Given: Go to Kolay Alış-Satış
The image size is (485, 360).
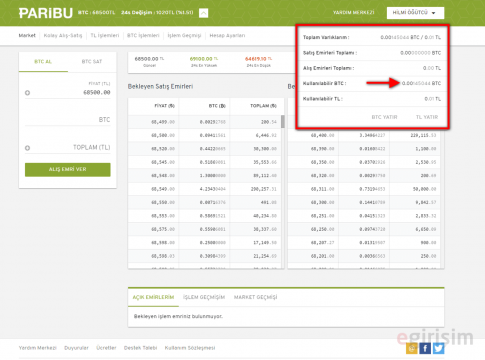Looking at the screenshot, I should (x=63, y=35).
